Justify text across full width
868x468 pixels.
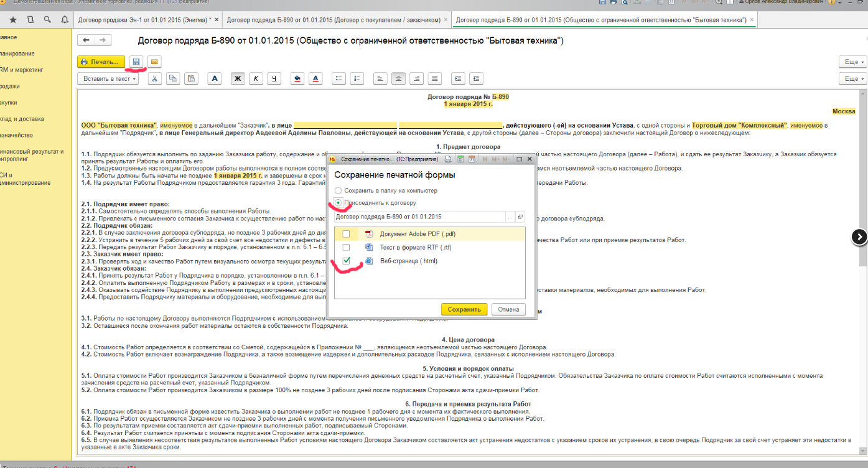(435, 78)
